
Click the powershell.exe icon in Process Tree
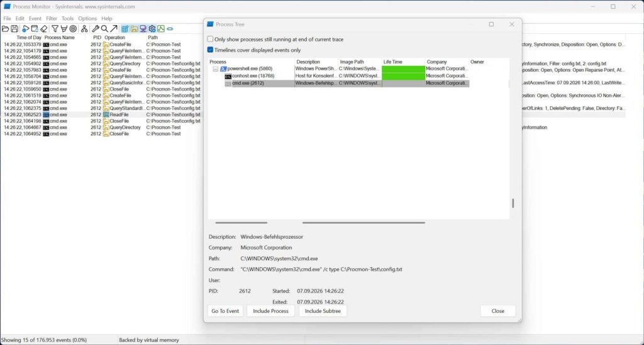click(223, 69)
